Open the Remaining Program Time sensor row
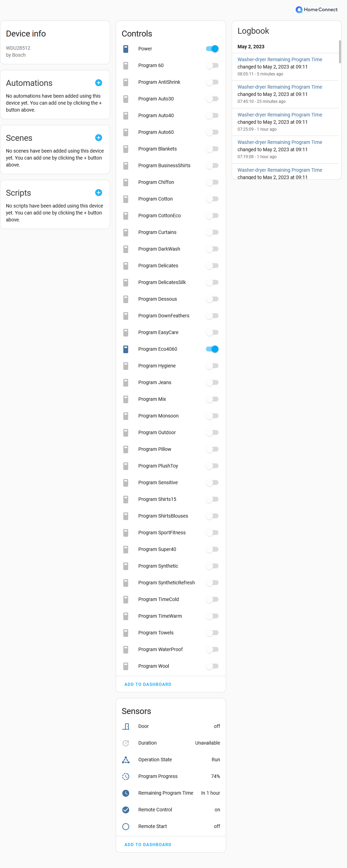Viewport: 347px width, 868px height. point(171,793)
